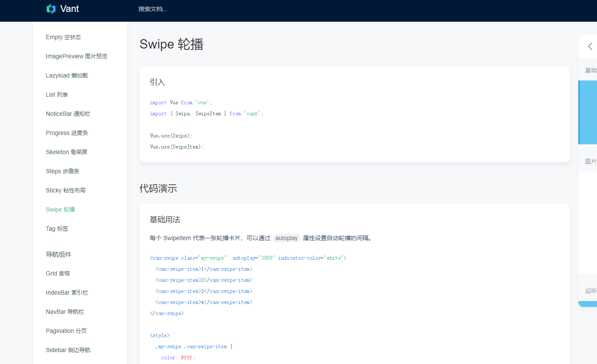Collapse the demo simulator panel chevron
The width and height of the screenshot is (597, 364).
pos(590,46)
